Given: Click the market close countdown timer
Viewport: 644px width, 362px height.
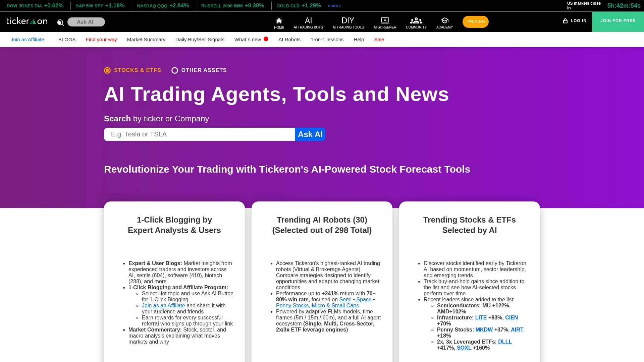Looking at the screenshot, I should (624, 6).
